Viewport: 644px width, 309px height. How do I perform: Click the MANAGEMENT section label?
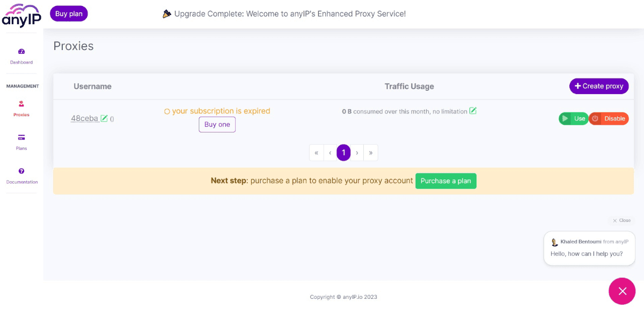coord(23,86)
